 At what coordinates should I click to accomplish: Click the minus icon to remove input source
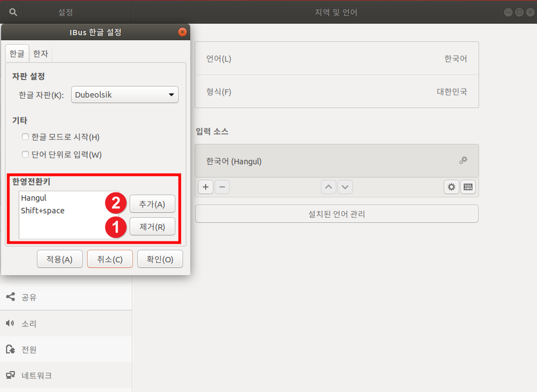pos(222,187)
